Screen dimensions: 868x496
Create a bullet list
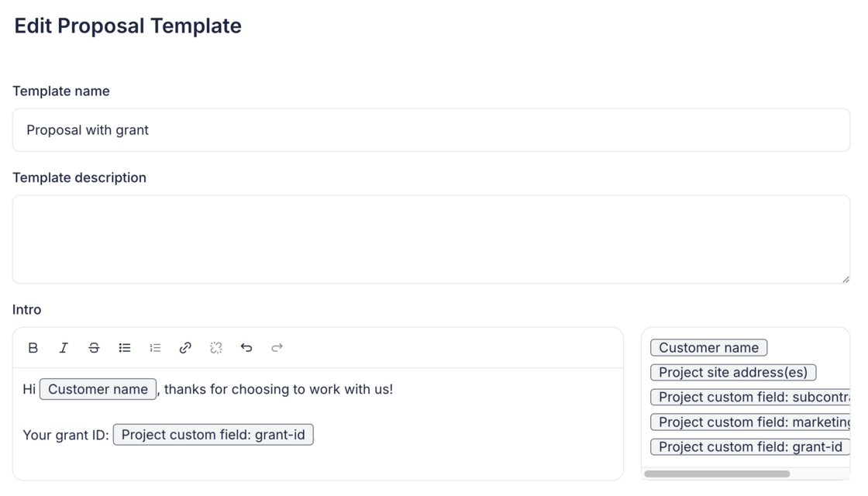coord(124,347)
